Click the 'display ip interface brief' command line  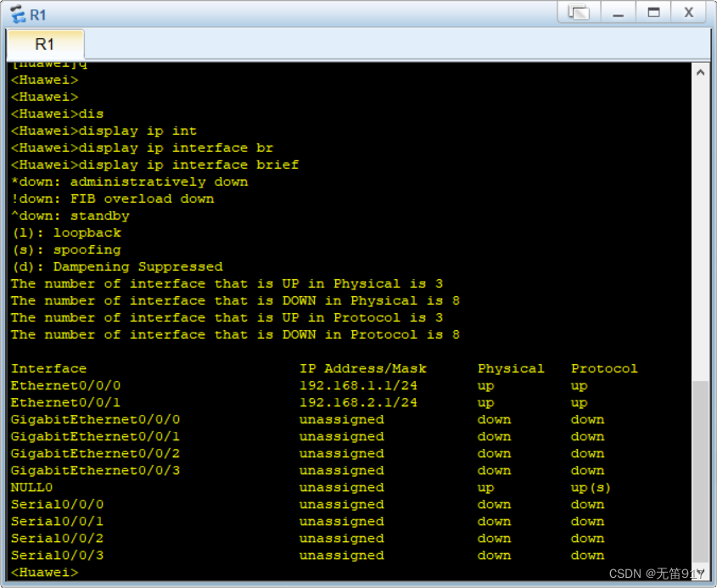154,165
